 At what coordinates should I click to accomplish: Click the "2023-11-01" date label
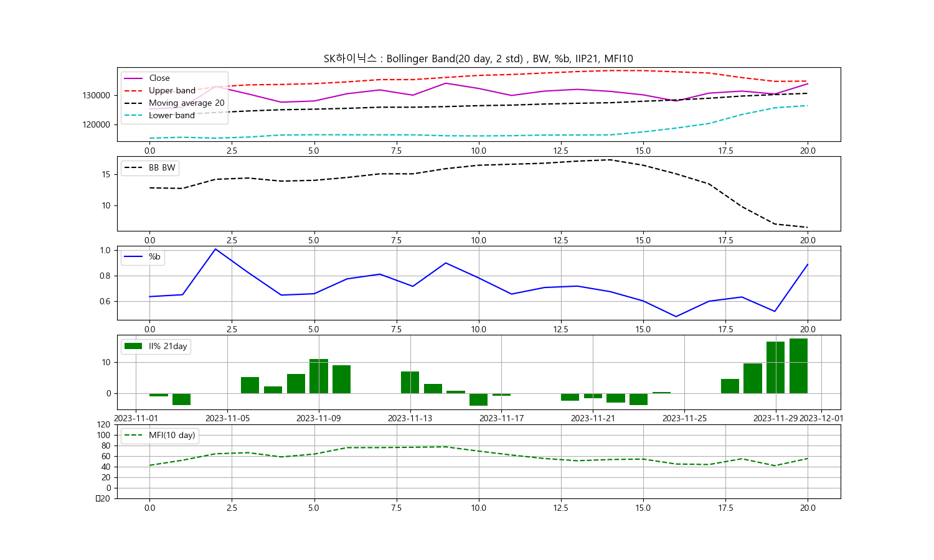point(136,419)
